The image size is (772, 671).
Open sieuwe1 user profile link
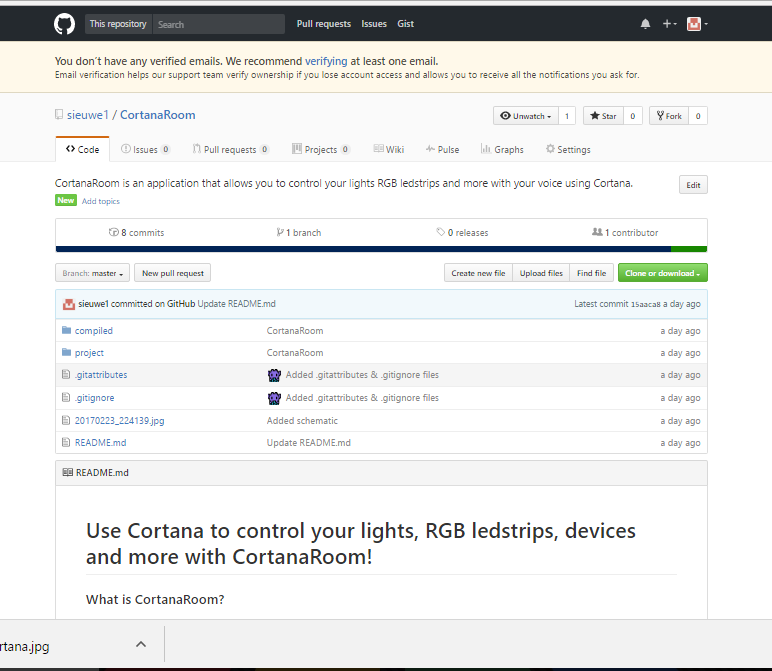(87, 115)
